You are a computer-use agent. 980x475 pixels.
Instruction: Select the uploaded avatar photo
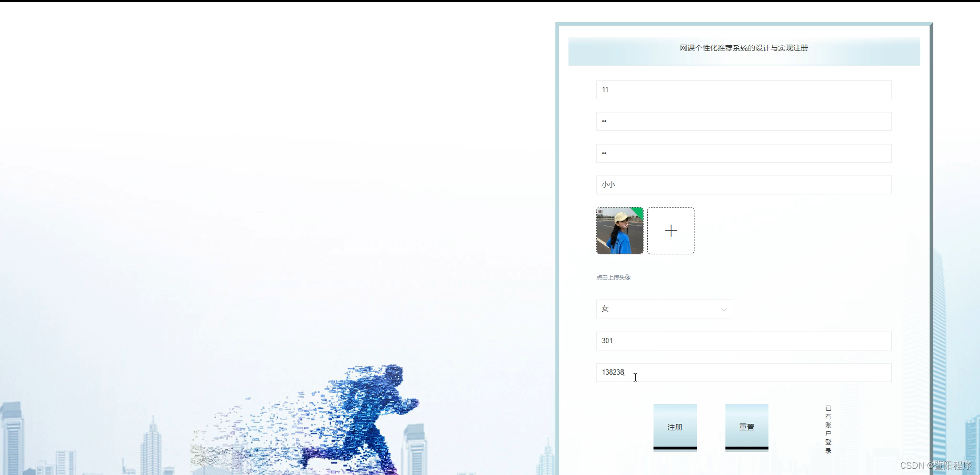coord(619,231)
